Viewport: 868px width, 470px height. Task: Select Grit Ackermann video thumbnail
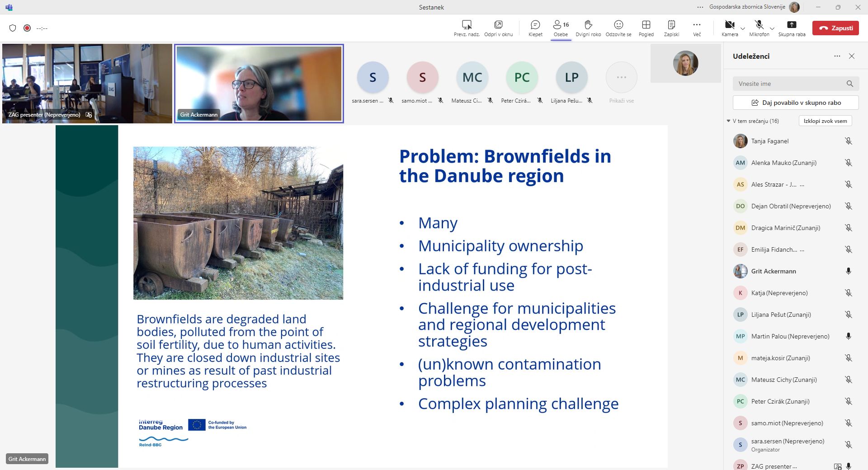point(259,84)
